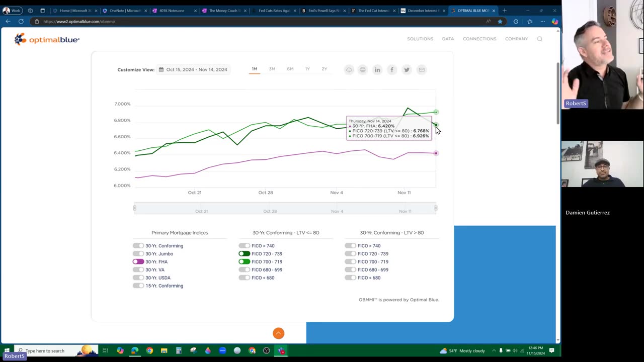Reload the page with refresh icon
Screen dimensions: 644x362
point(21,22)
